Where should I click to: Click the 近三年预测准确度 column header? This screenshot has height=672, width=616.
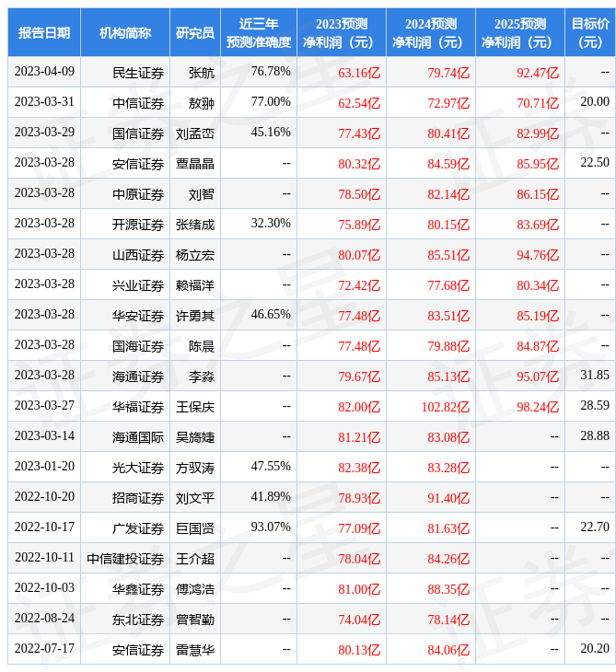pos(259,33)
